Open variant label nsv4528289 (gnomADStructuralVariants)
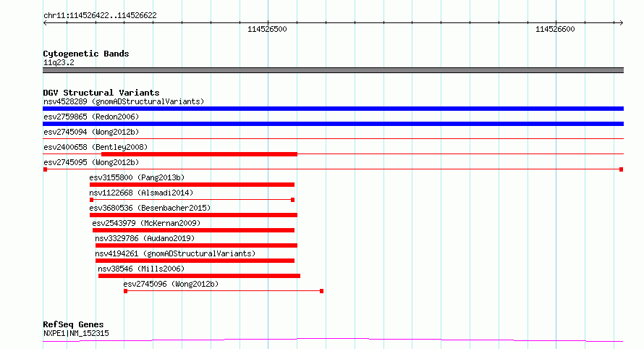644x349 pixels. coord(124,101)
